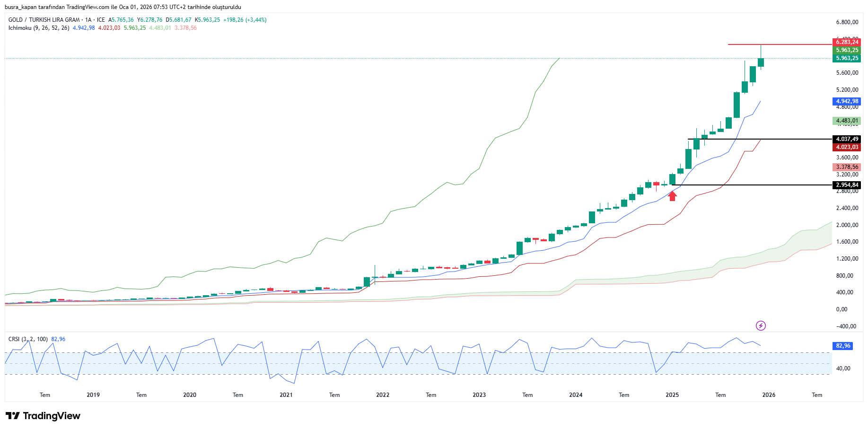This screenshot has height=430, width=868.
Task: Click the pink 3.378,56 axis label
Action: 846,167
